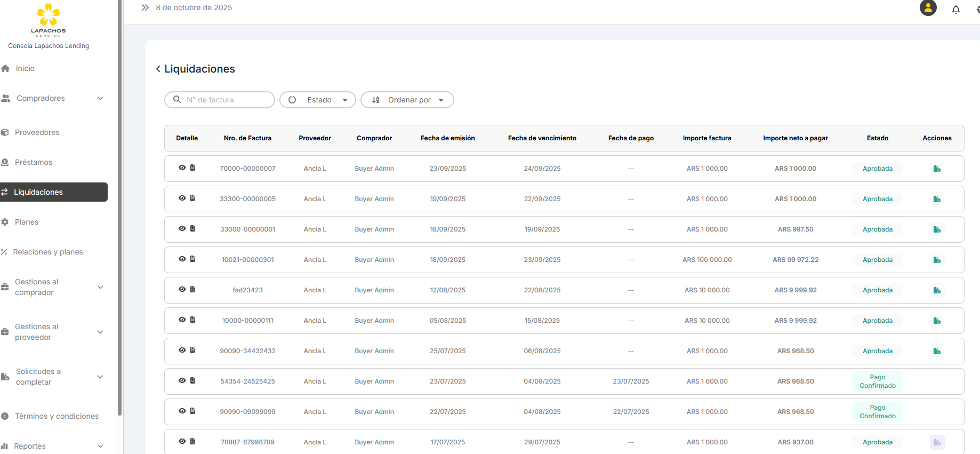The height and width of the screenshot is (454, 980).
Task: Open document icon for invoice 33300-00000005
Action: 193,198
